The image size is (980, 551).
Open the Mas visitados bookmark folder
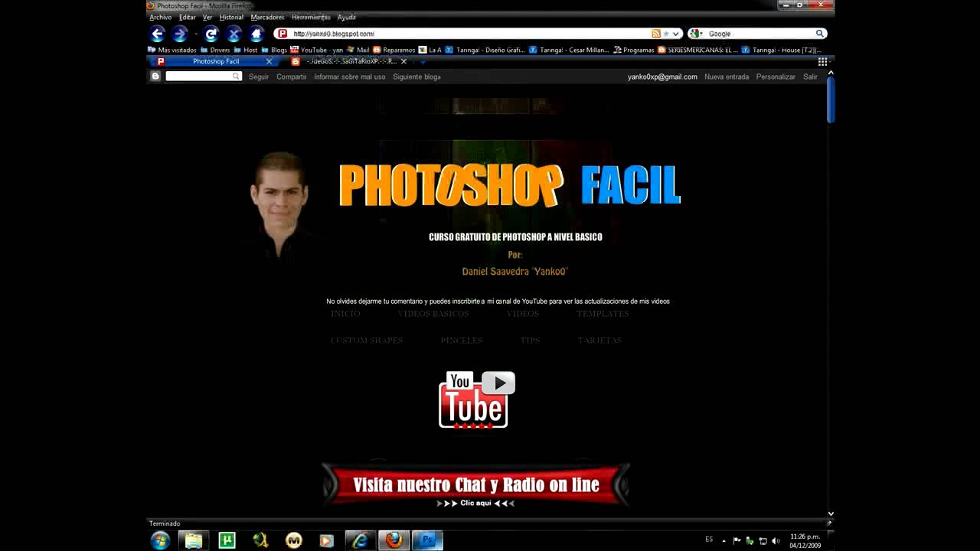point(172,50)
